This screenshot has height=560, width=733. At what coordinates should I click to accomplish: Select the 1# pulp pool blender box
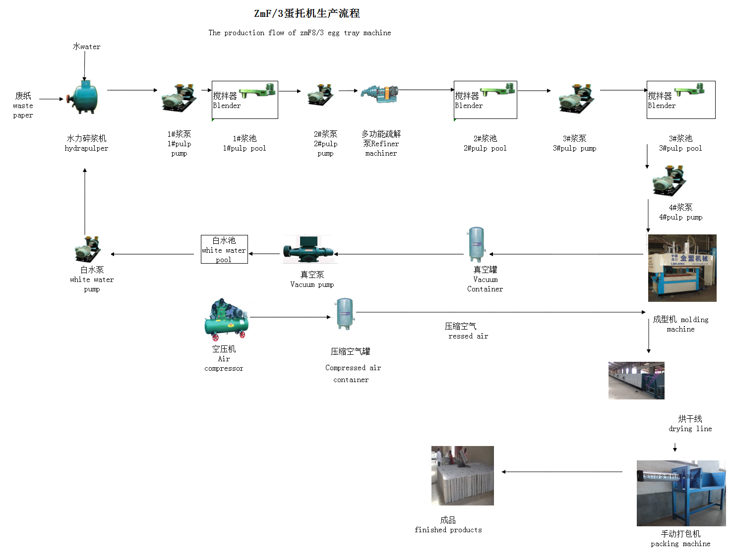pyautogui.click(x=244, y=100)
